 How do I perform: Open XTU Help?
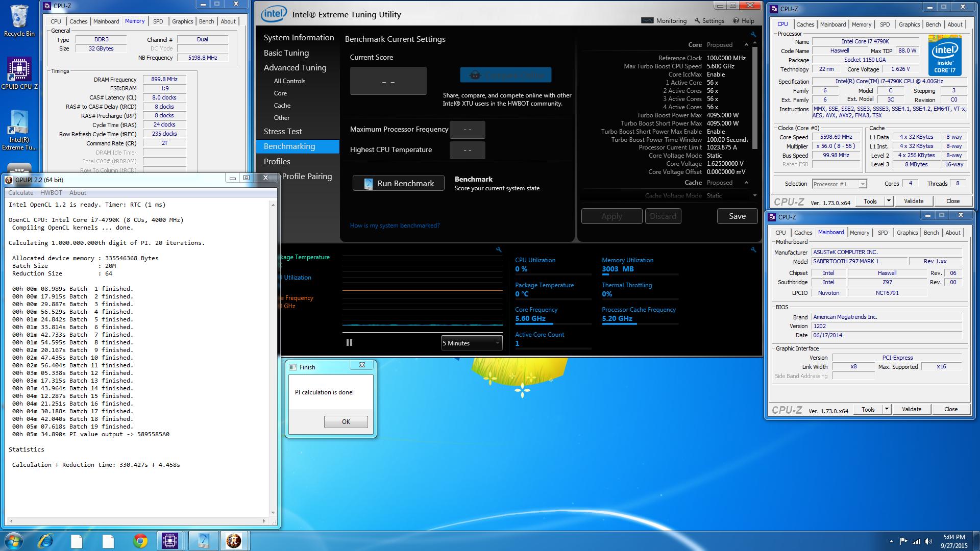pos(744,21)
